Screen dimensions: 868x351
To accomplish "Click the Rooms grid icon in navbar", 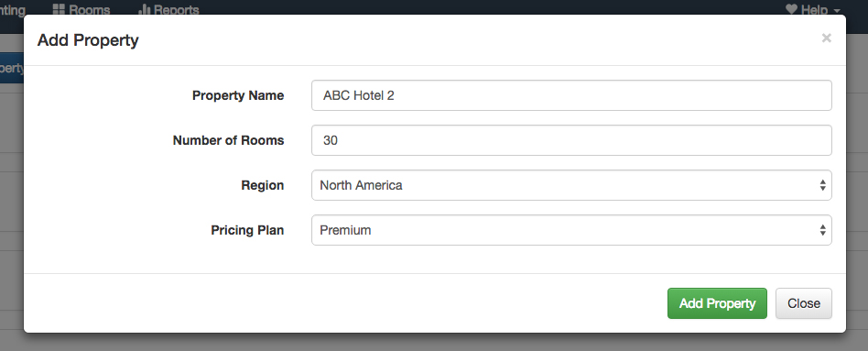I will click(59, 9).
